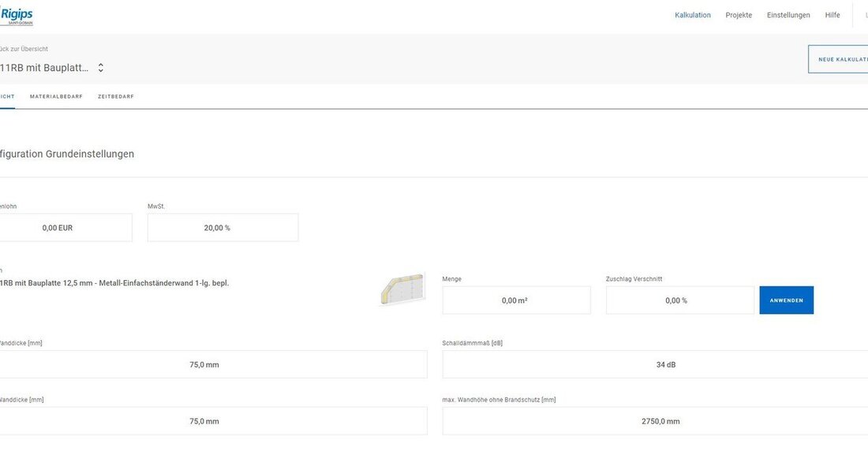Screen dimensions: 868x455
Task: Select Hilfe in the top navigation
Action: click(x=832, y=15)
